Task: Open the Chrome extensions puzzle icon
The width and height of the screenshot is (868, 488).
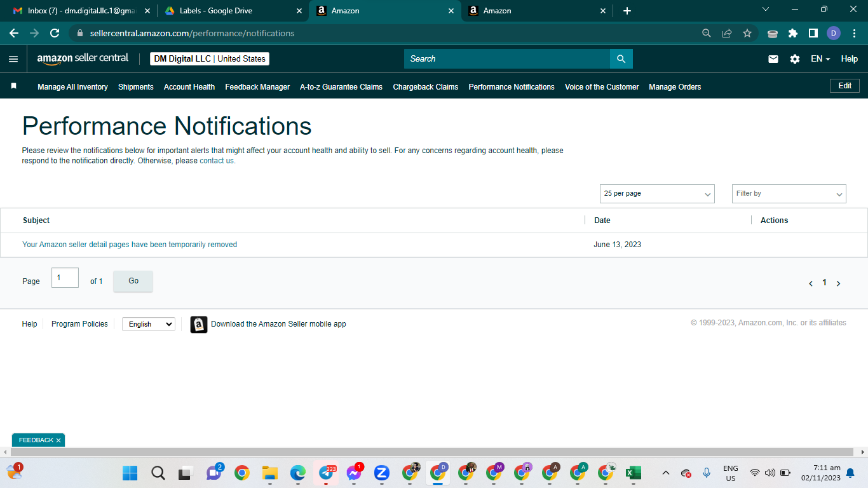Action: [x=793, y=33]
